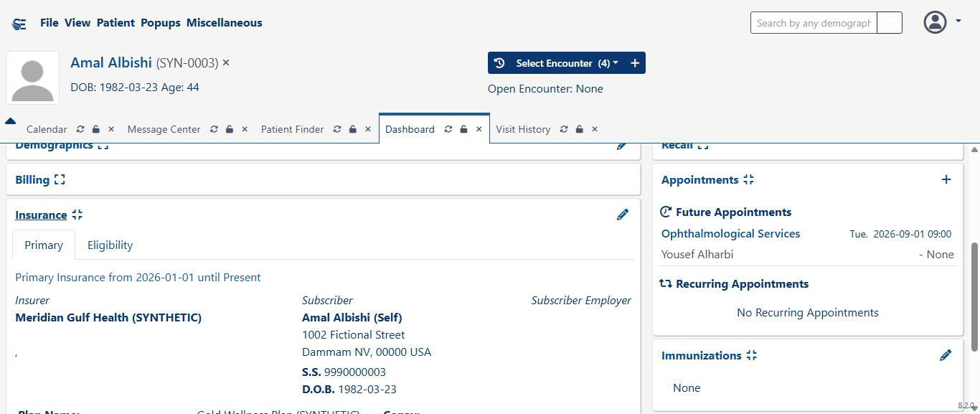Click the Future Appointments history icon
The width and height of the screenshot is (980, 414).
(x=666, y=212)
